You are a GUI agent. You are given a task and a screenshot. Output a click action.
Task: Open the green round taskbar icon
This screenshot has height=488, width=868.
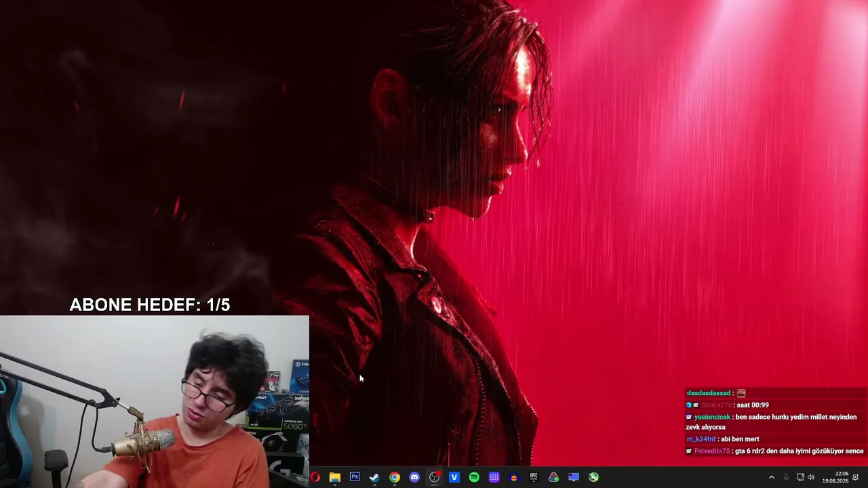point(593,477)
